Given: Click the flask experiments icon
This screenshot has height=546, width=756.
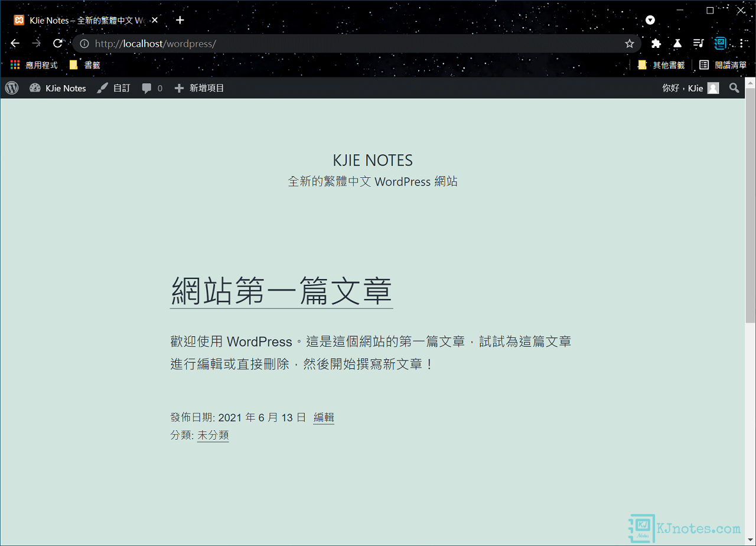Looking at the screenshot, I should click(x=677, y=43).
